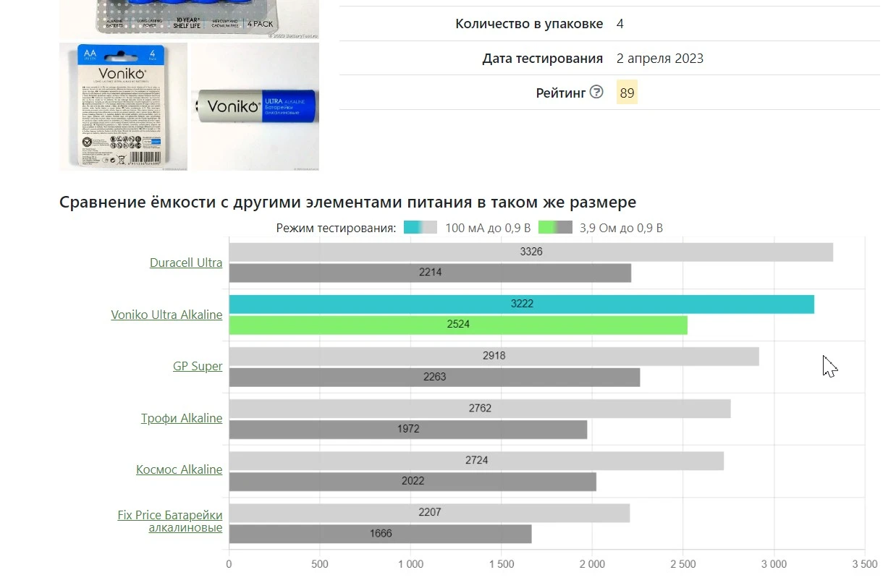The height and width of the screenshot is (588, 896).
Task: Click the GP Super 2263 bar
Action: pos(434,377)
